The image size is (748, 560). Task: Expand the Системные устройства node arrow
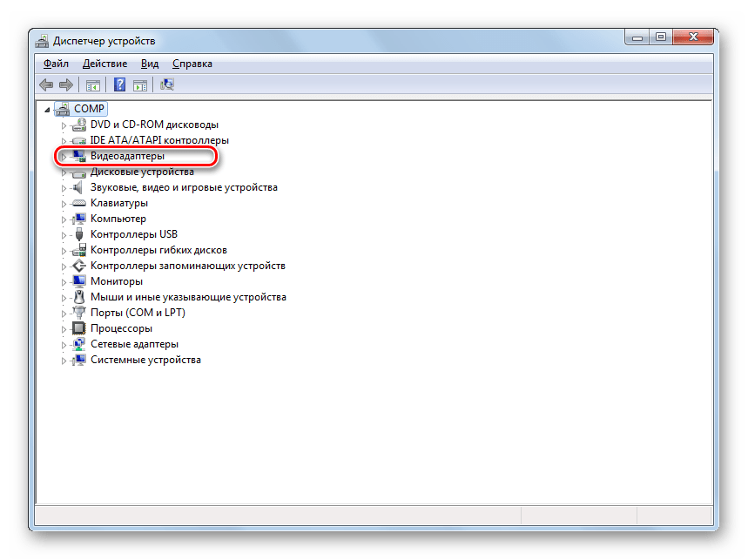click(64, 361)
